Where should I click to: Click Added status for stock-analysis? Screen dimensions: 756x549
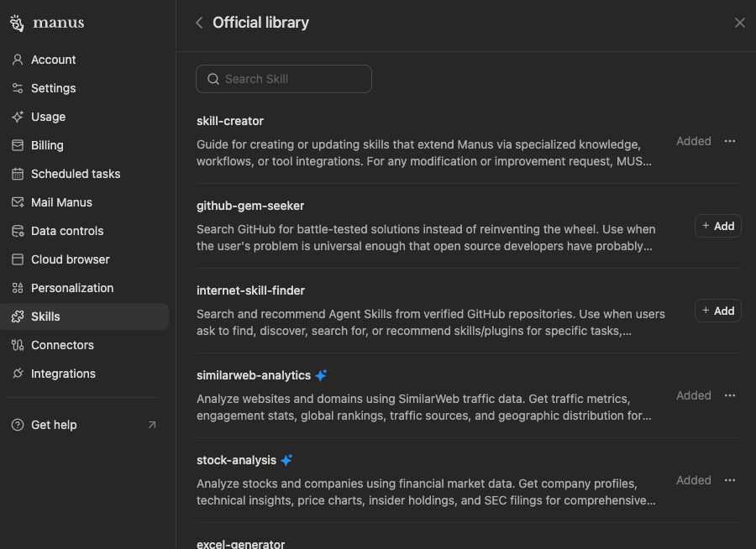(x=693, y=480)
